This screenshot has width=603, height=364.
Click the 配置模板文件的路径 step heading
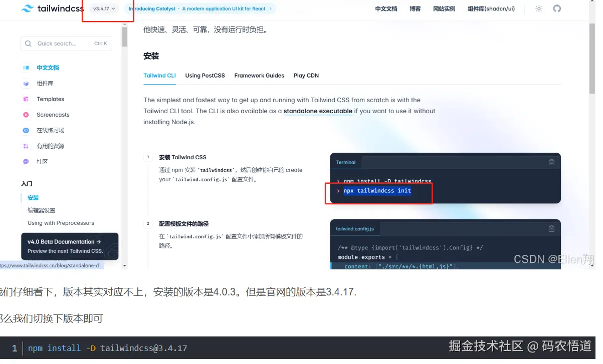pos(183,224)
